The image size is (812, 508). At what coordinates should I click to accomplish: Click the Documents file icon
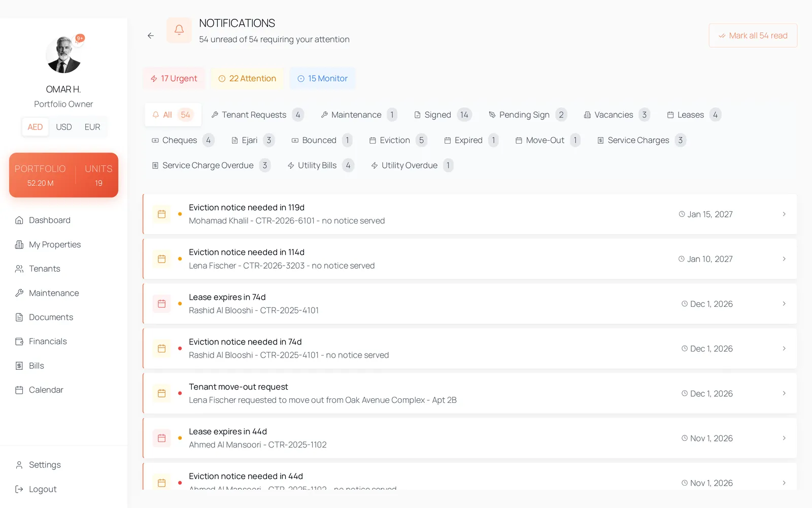coord(19,317)
